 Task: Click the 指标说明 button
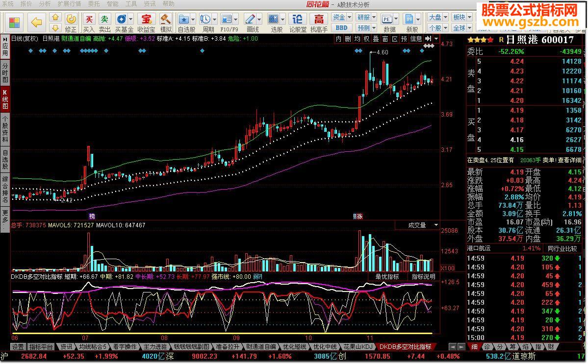tap(423, 277)
